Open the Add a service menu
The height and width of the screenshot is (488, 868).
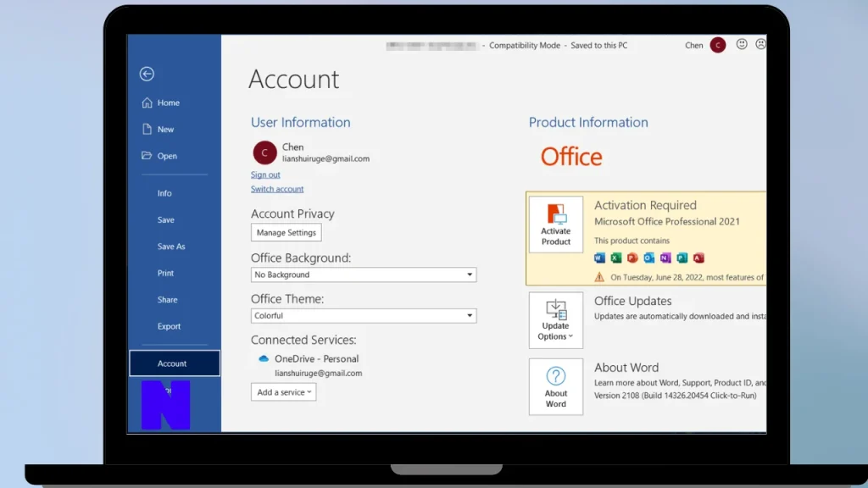point(283,391)
